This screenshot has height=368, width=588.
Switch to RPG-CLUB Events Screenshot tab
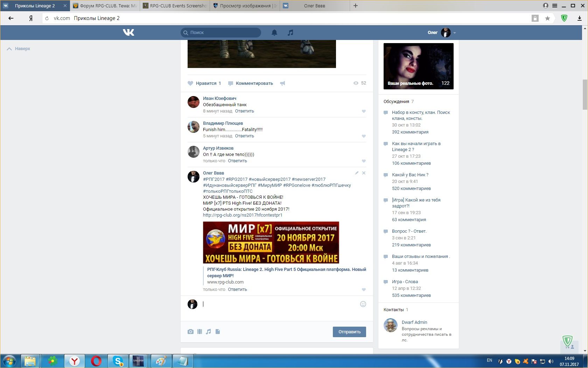click(175, 6)
